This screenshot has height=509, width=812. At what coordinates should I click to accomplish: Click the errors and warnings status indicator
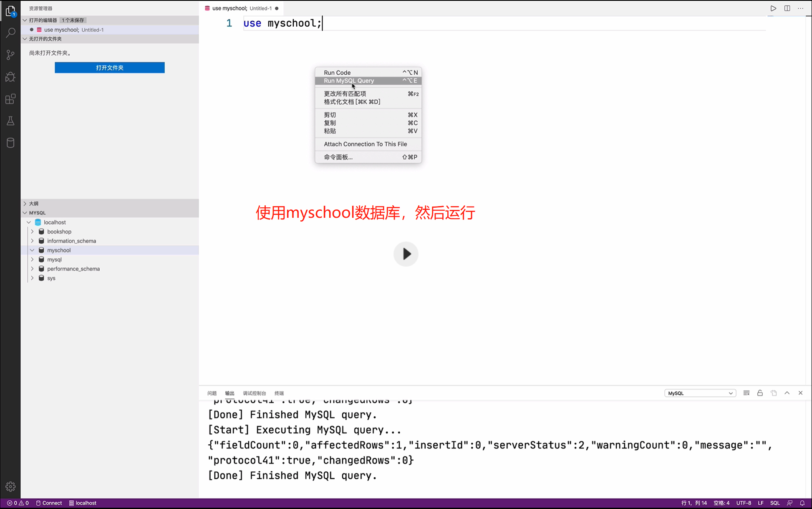pos(18,503)
